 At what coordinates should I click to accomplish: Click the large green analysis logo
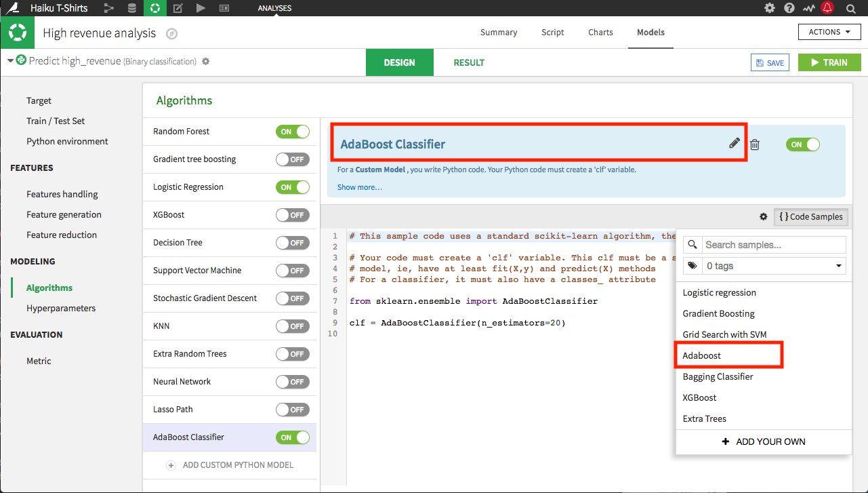(x=17, y=32)
